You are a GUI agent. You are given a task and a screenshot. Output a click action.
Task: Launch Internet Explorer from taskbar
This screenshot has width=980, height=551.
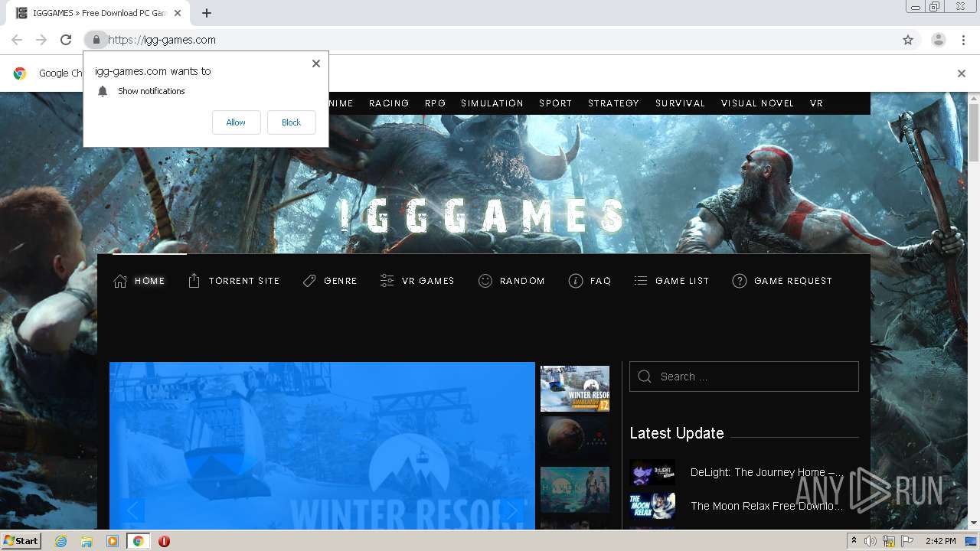60,541
